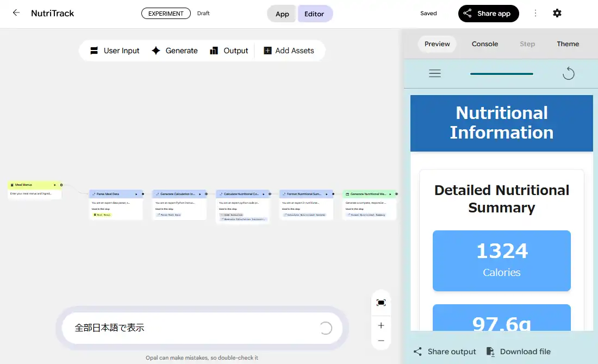598x364 pixels.
Task: Add a Generate step
Action: click(x=175, y=51)
